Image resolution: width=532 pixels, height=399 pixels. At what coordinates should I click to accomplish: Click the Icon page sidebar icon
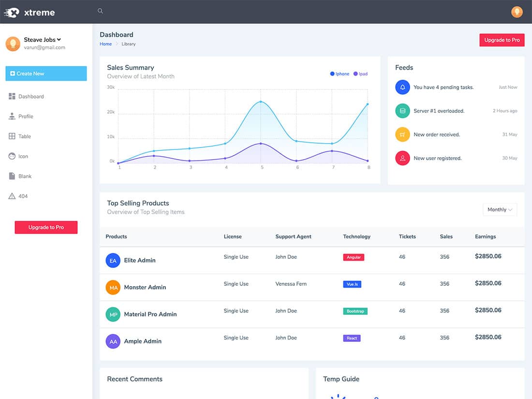click(12, 156)
